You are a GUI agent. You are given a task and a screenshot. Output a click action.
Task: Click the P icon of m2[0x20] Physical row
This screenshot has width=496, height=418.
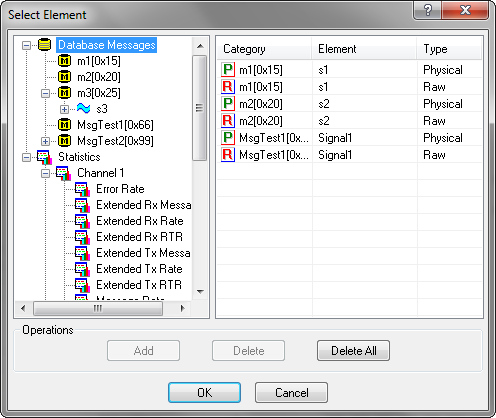click(x=228, y=104)
